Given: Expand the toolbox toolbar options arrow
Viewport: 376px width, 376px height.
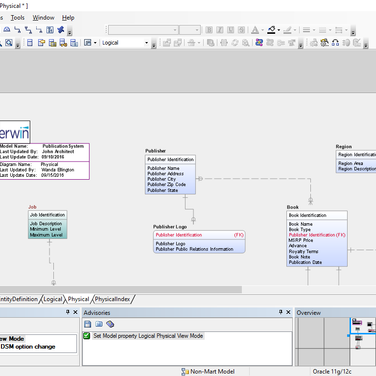Looking at the screenshot, I should (70, 32).
